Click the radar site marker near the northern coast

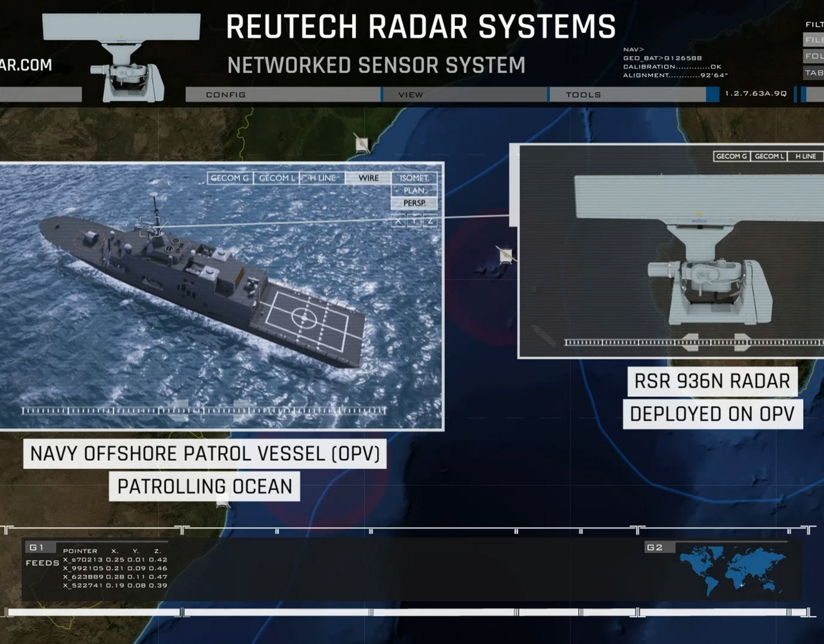point(362,144)
